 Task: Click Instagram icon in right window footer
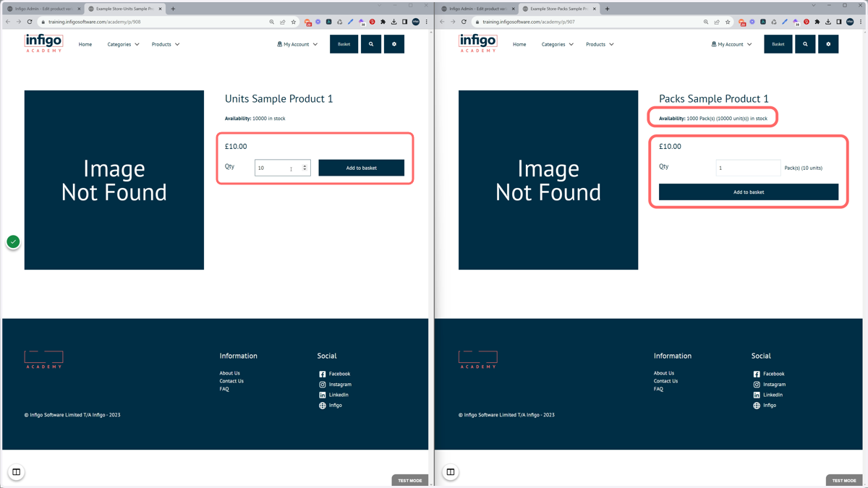click(757, 385)
